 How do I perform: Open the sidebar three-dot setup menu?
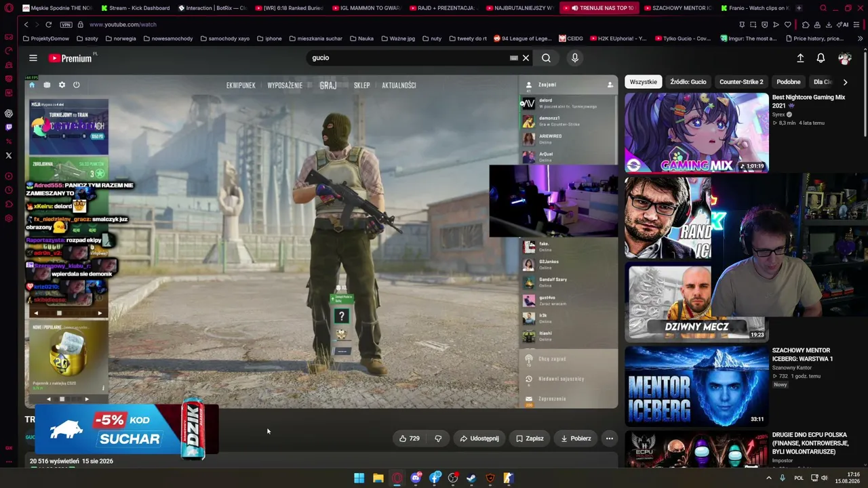[x=9, y=462]
